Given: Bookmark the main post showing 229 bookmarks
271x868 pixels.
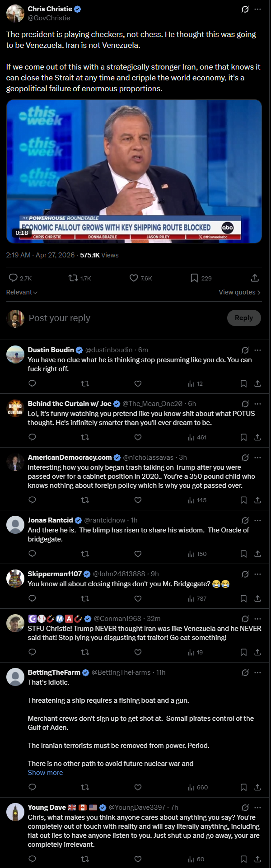Looking at the screenshot, I should click(x=194, y=278).
